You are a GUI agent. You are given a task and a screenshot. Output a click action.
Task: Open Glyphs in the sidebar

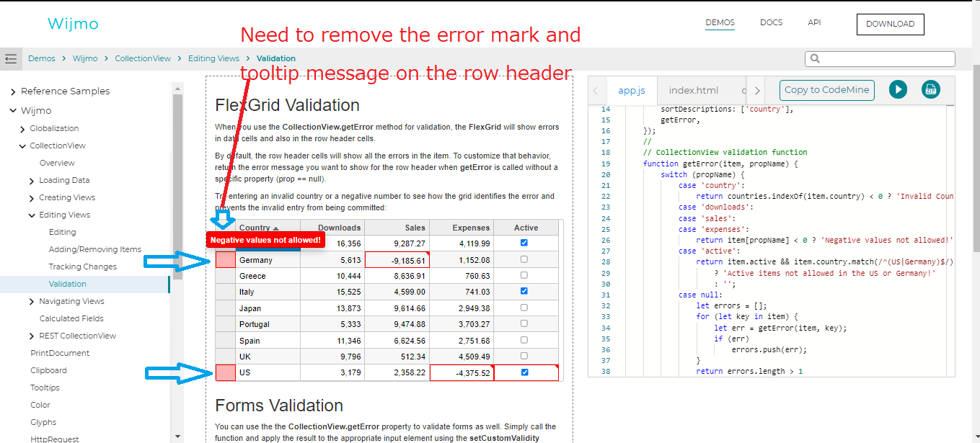[43, 422]
